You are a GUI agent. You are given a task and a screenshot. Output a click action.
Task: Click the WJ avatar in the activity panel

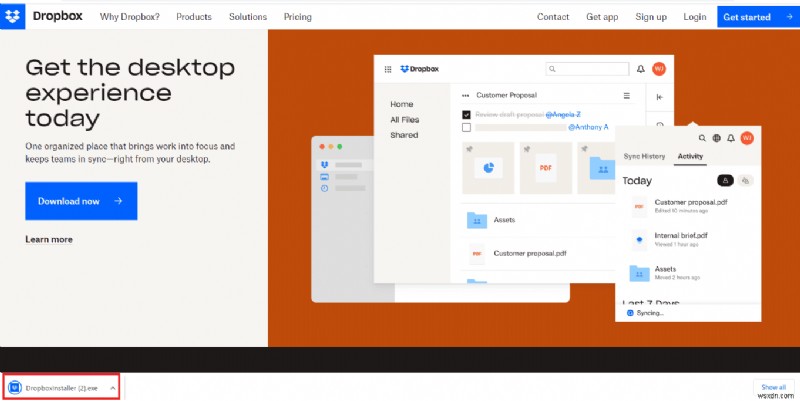click(747, 138)
